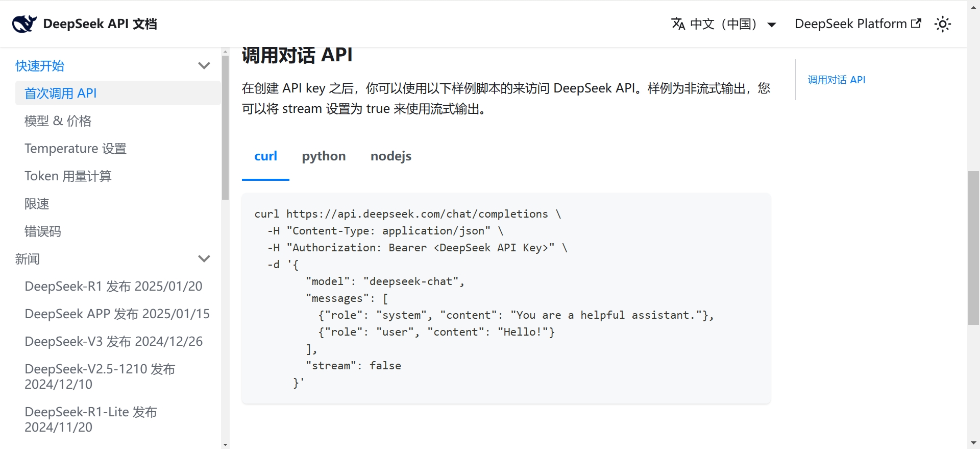Select 首次调用 API in sidebar

118,93
